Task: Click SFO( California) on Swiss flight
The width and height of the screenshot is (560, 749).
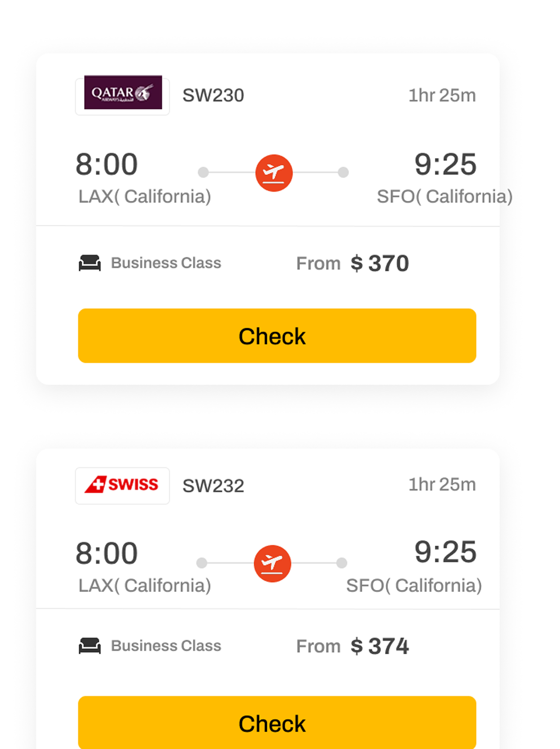Action: coord(414,586)
